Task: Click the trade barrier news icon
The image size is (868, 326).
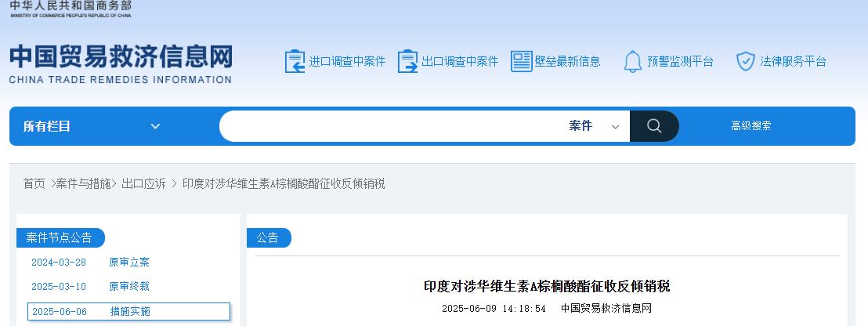Action: [521, 61]
